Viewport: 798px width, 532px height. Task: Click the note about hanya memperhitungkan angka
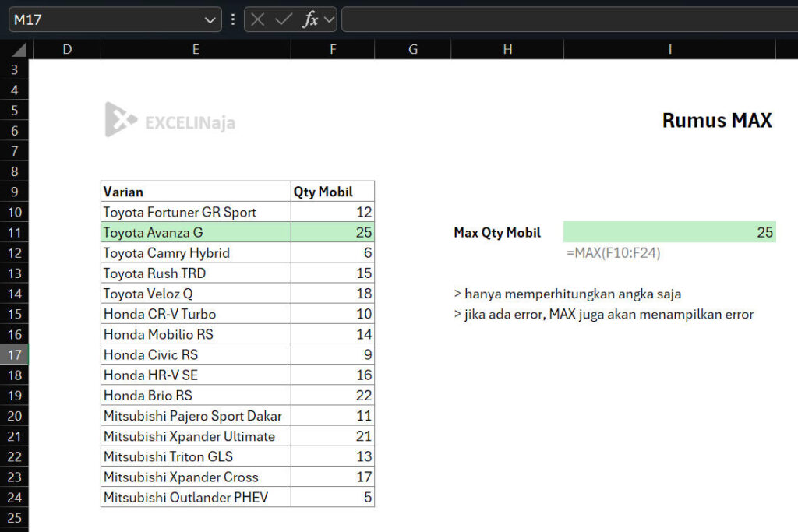pyautogui.click(x=567, y=294)
